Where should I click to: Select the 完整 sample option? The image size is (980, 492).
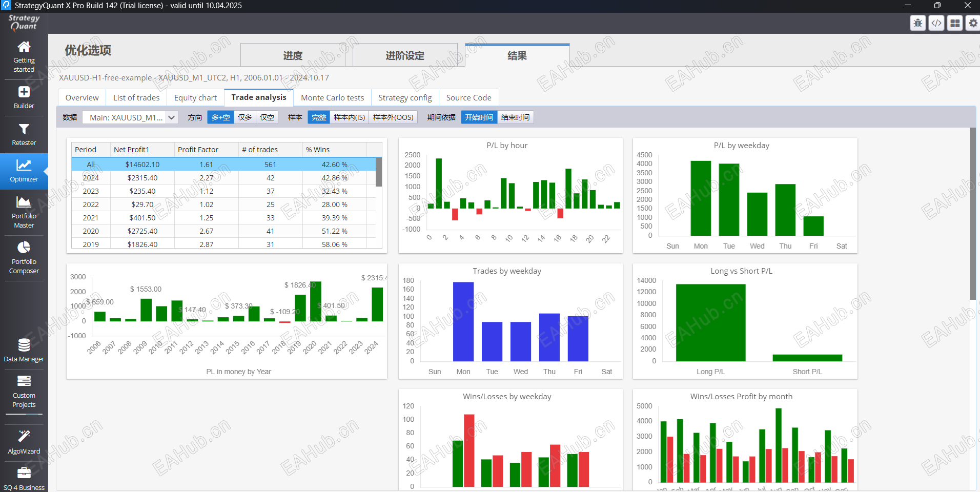(319, 117)
